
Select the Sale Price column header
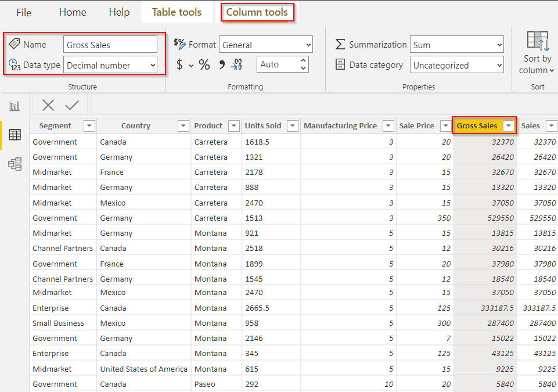point(417,125)
